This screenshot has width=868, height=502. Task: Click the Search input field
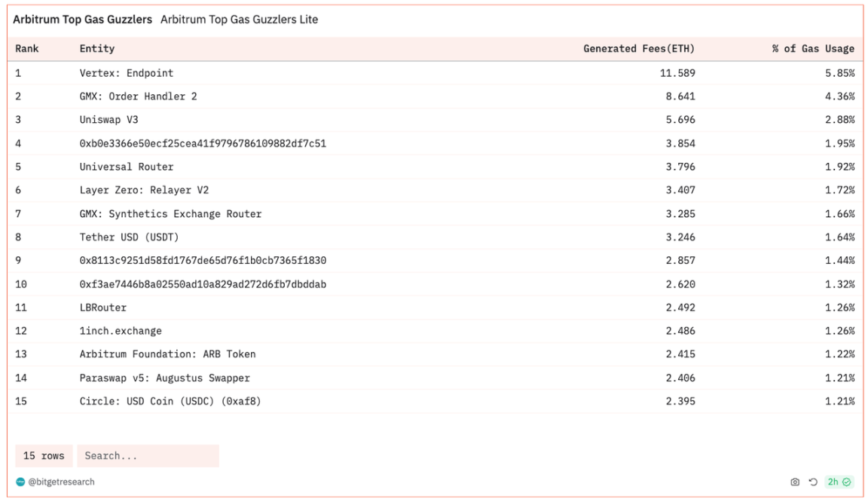[x=148, y=456]
